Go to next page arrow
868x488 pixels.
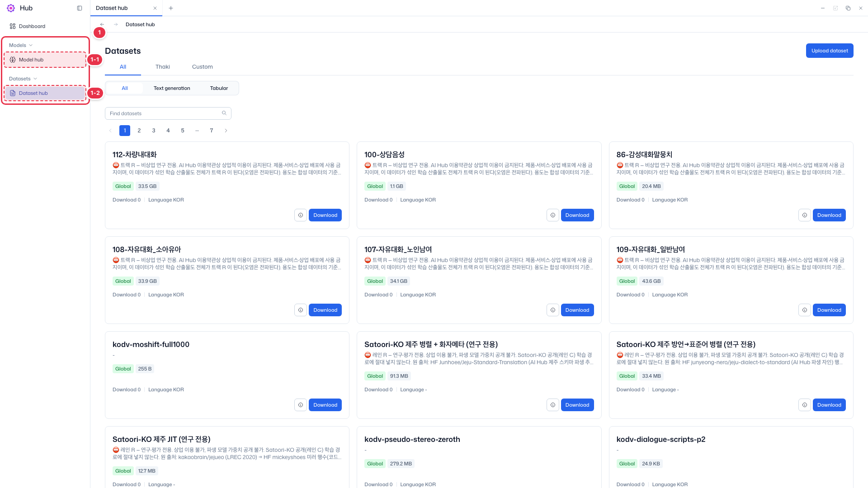[226, 131]
